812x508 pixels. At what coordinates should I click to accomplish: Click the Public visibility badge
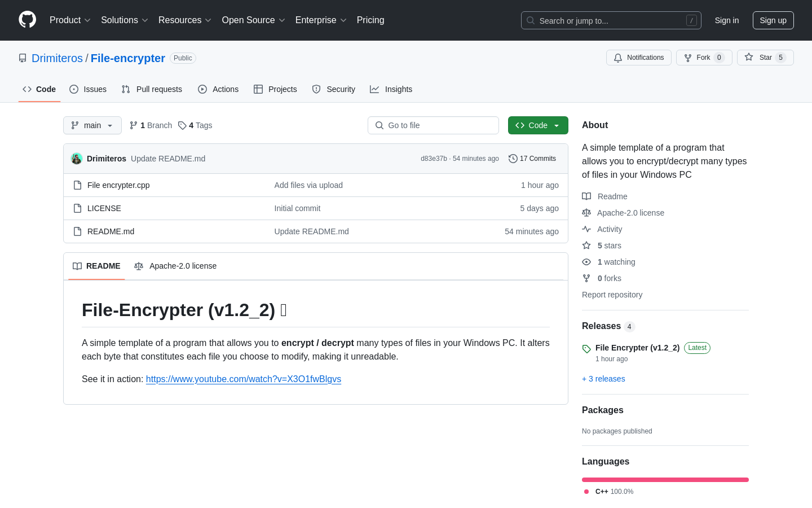click(x=183, y=58)
